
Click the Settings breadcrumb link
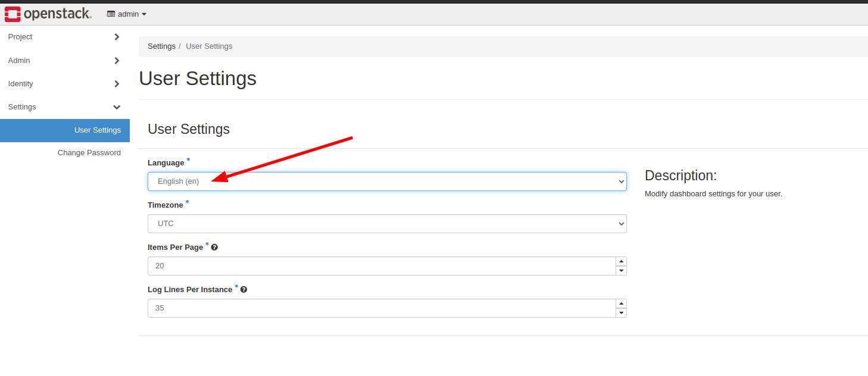point(161,46)
